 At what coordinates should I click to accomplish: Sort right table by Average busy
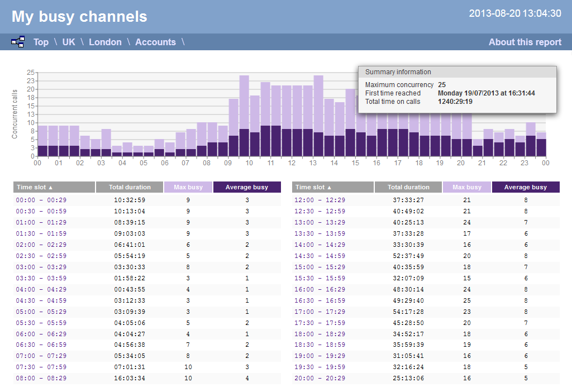tap(525, 187)
